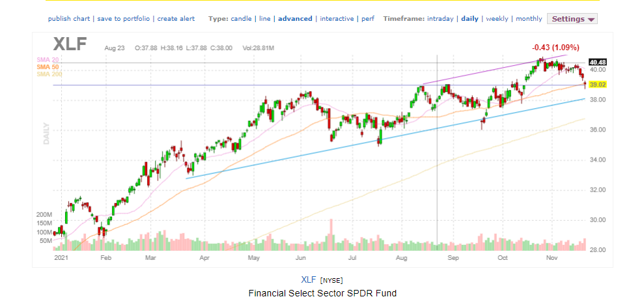The height and width of the screenshot is (299, 644).
Task: Click the publish chart link
Action: tap(70, 18)
